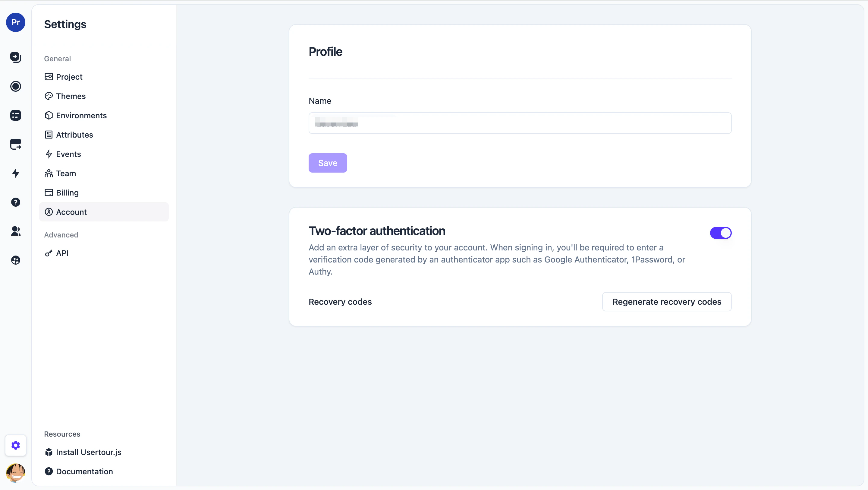Open the project avatar "Pr" switcher
Viewport: 868px width, 490px height.
[x=15, y=22]
